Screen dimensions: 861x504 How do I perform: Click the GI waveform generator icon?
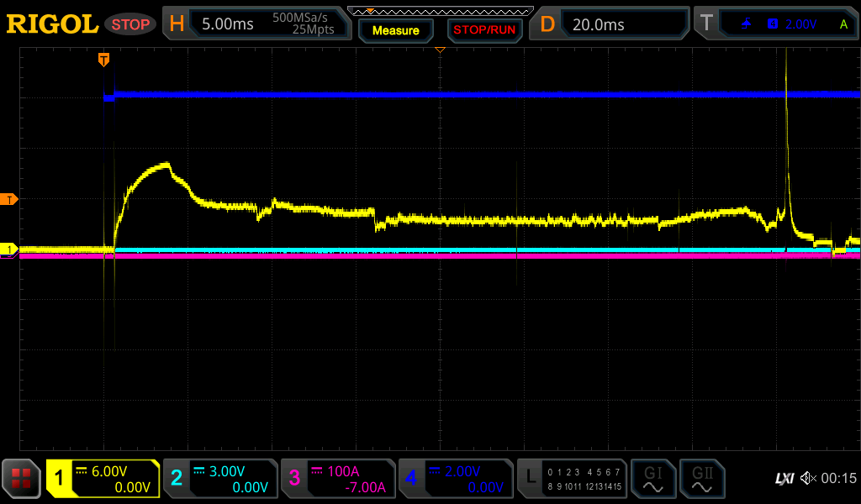tap(652, 479)
